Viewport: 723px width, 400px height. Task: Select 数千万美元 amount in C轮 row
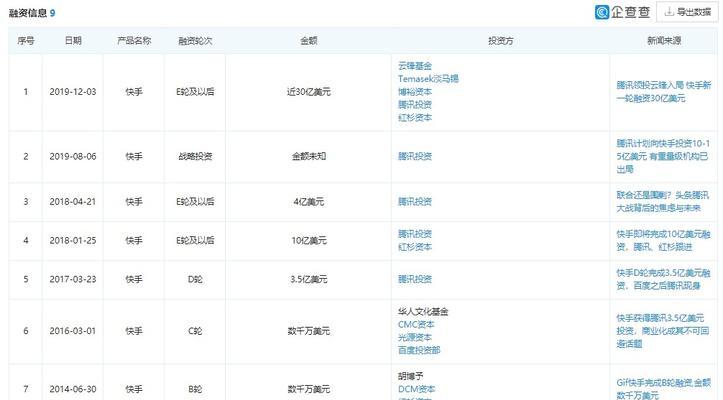click(x=308, y=331)
